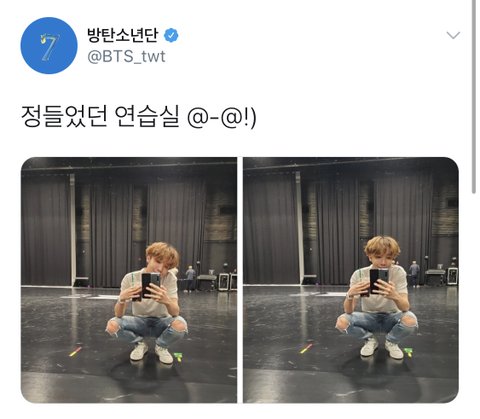
Task: Click the phone held in the left photo
Action: click(150, 284)
